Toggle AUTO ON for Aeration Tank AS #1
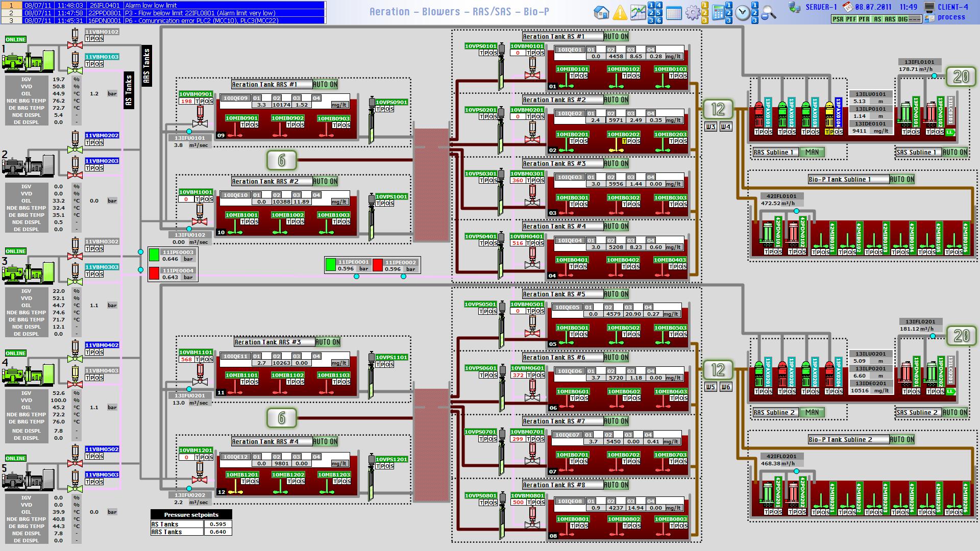Image resolution: width=980 pixels, height=551 pixels. click(616, 36)
